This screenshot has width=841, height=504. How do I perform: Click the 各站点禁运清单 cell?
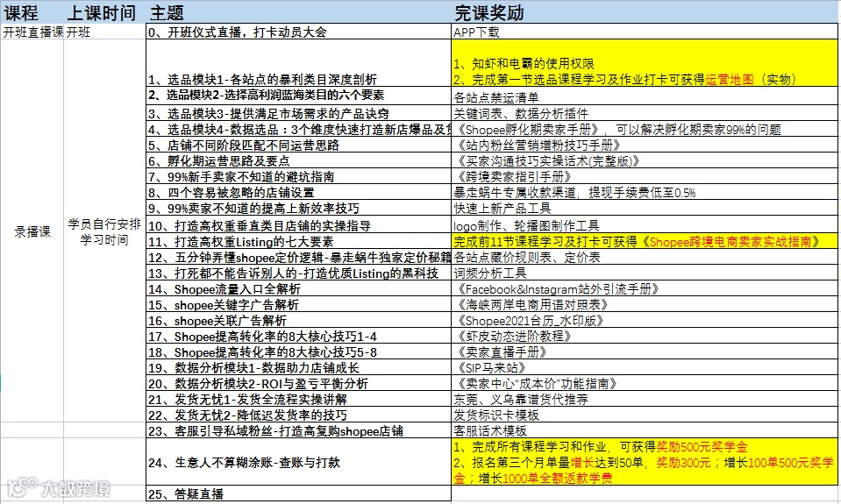645,96
